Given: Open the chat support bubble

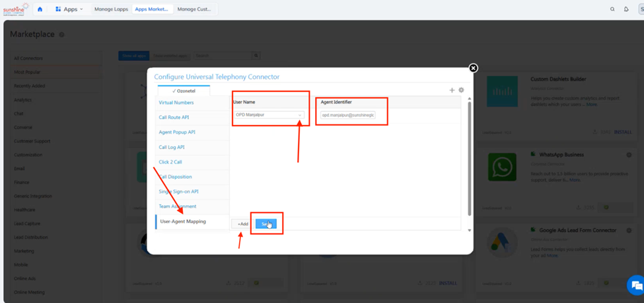Looking at the screenshot, I should coord(636,285).
